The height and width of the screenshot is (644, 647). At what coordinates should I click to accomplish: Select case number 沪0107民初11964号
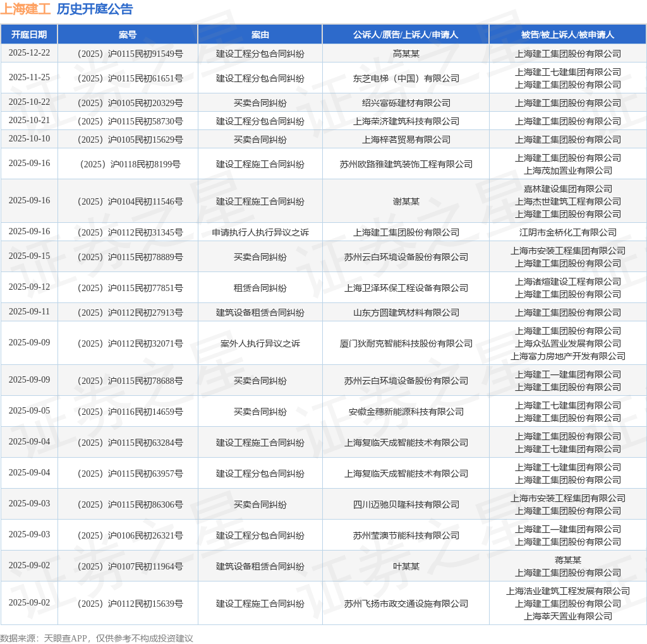click(130, 566)
